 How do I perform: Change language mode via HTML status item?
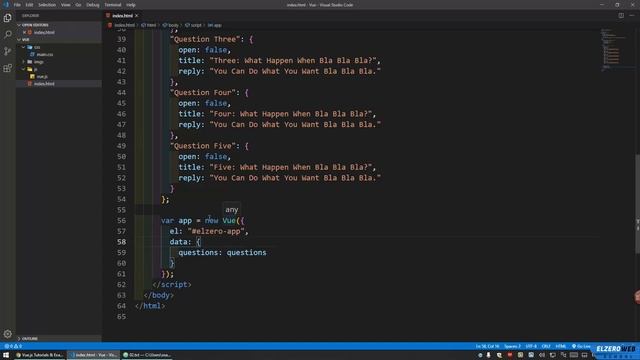coord(561,346)
